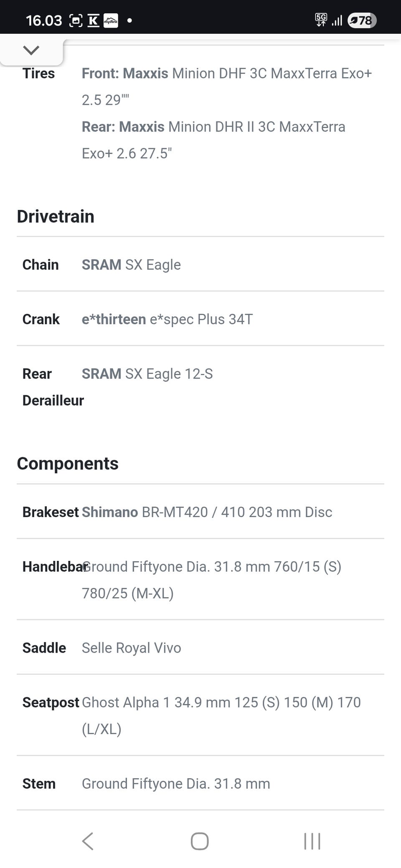
Task: Click the SRAM link in the Rear Derailleur row
Action: [x=102, y=374]
